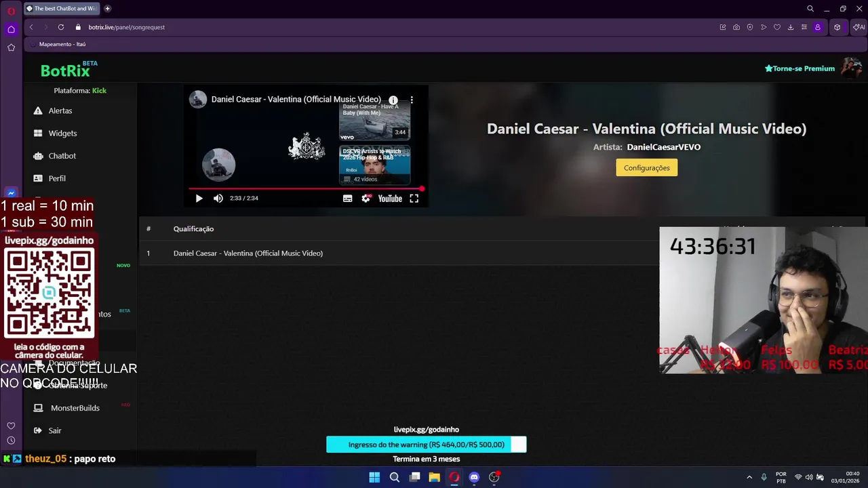The height and width of the screenshot is (488, 868).
Task: Go back with the browser back arrow
Action: tap(31, 27)
